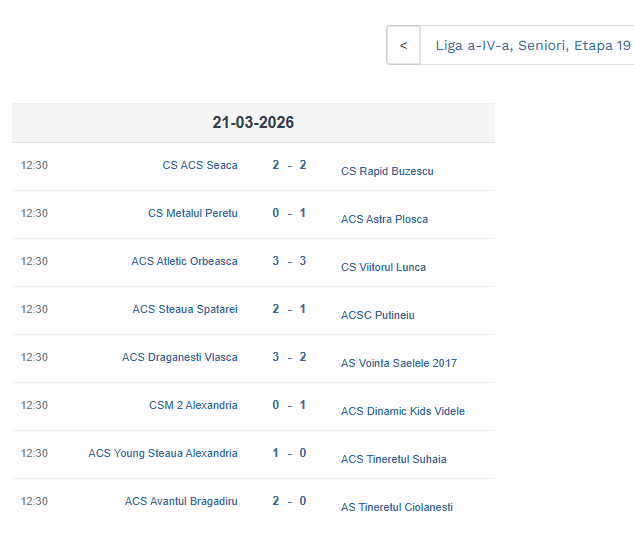Open CS ACS Seaca team page

point(200,165)
